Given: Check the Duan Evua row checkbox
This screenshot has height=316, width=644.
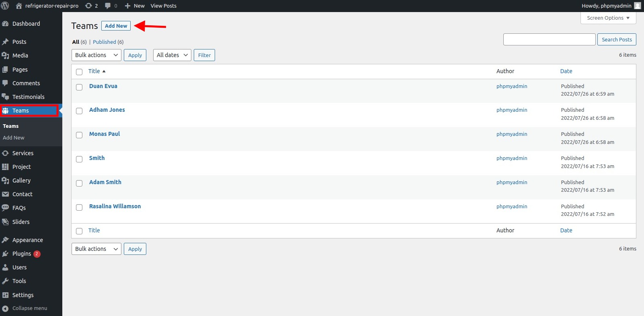Looking at the screenshot, I should click(x=79, y=87).
